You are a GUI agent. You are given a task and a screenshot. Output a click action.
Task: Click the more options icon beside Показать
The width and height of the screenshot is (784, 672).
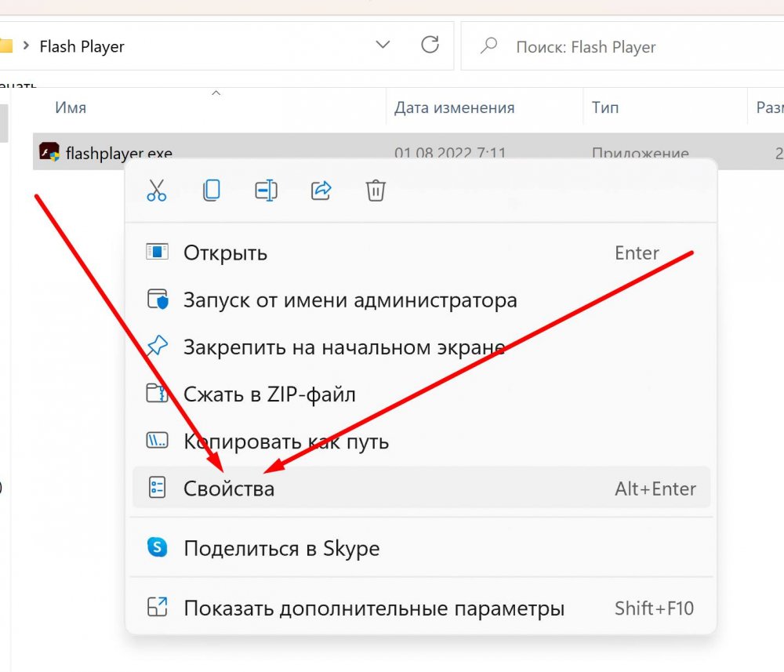click(x=157, y=607)
